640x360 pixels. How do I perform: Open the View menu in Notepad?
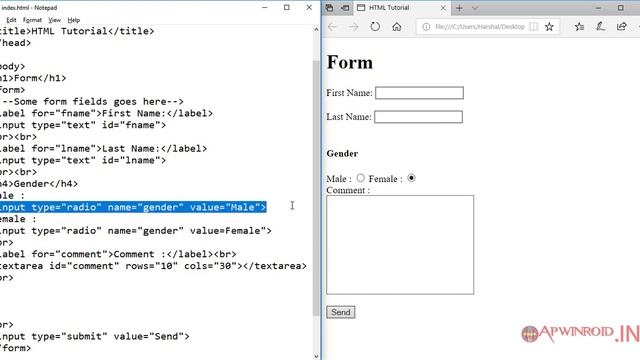[54, 20]
